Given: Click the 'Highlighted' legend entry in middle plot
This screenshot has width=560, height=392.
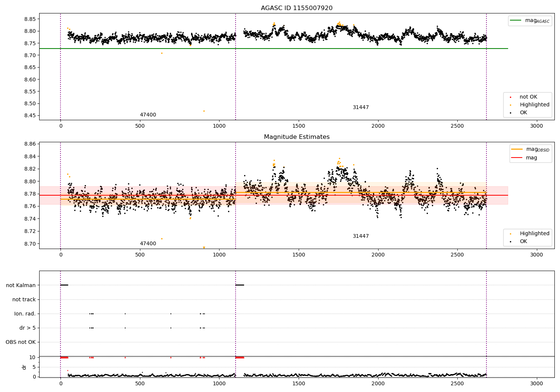Looking at the screenshot, I should click(530, 234).
